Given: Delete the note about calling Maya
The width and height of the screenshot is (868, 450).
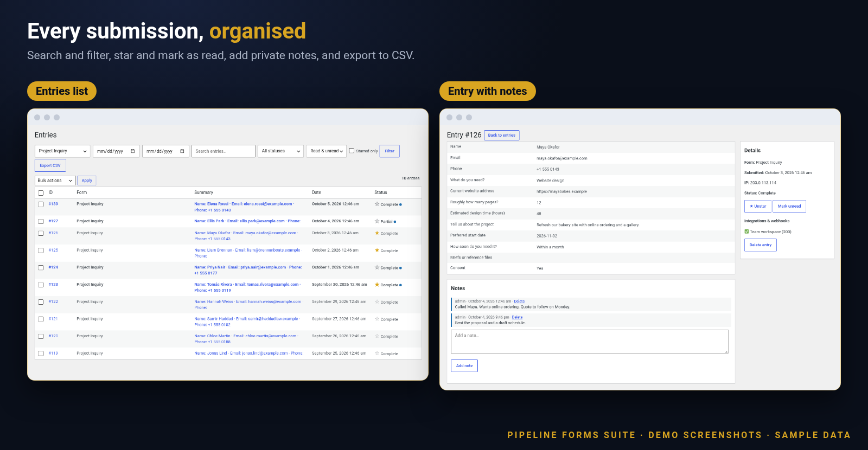Looking at the screenshot, I should tap(519, 301).
